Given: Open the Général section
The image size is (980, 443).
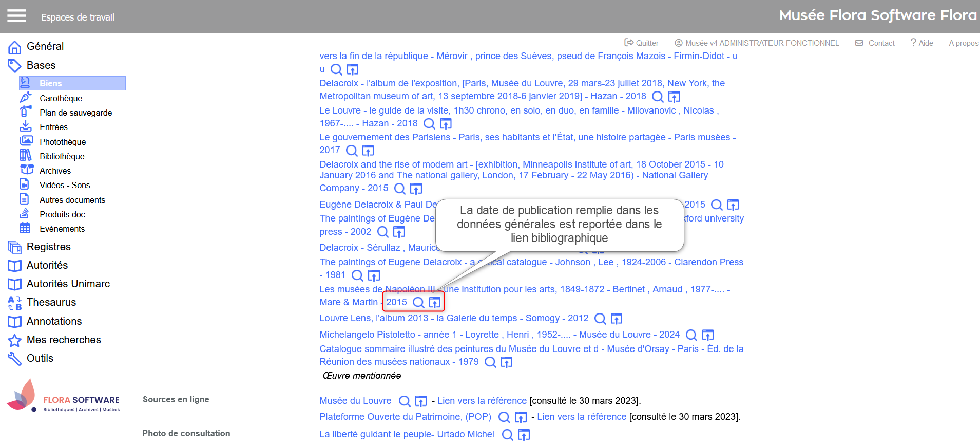Looking at the screenshot, I should click(x=45, y=46).
